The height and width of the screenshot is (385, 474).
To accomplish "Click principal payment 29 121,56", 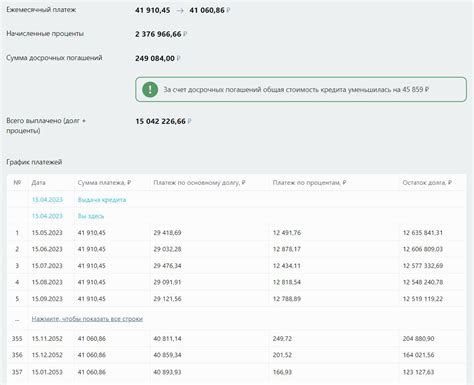I will pyautogui.click(x=167, y=299).
